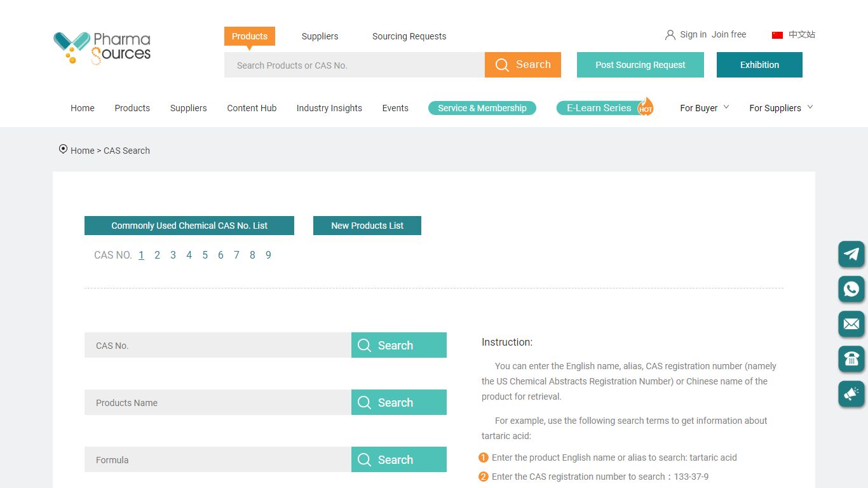Open the megaphone announcement floating icon
Viewport: 868px width, 488px height.
point(851,394)
